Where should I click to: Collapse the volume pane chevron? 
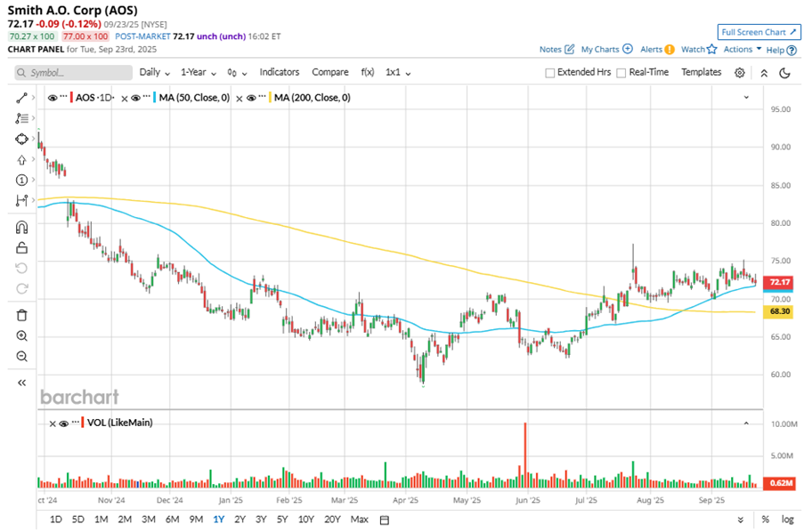click(746, 423)
